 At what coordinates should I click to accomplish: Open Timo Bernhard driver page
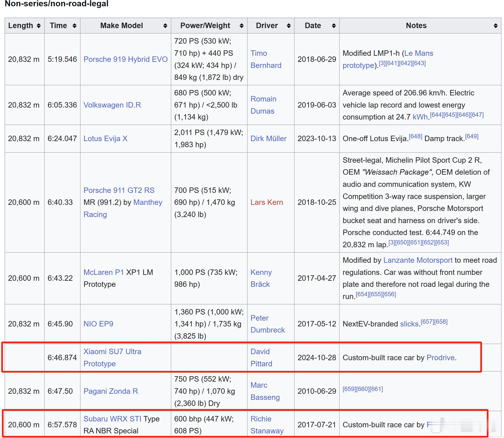[x=266, y=59]
